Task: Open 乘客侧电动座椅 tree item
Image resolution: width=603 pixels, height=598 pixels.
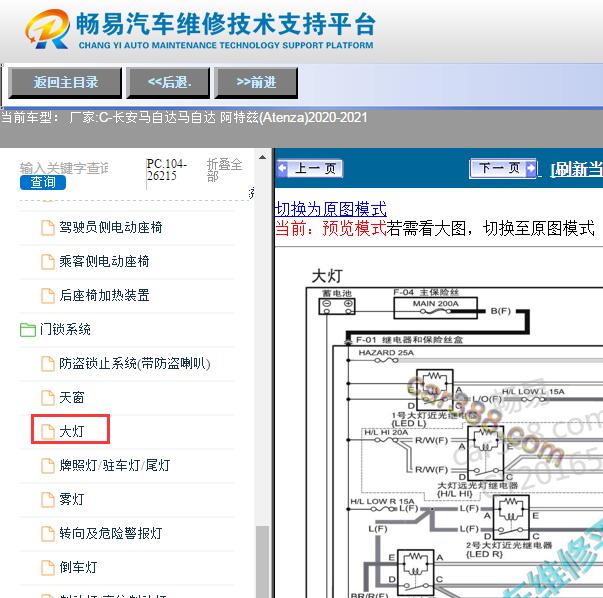Action: [x=104, y=262]
